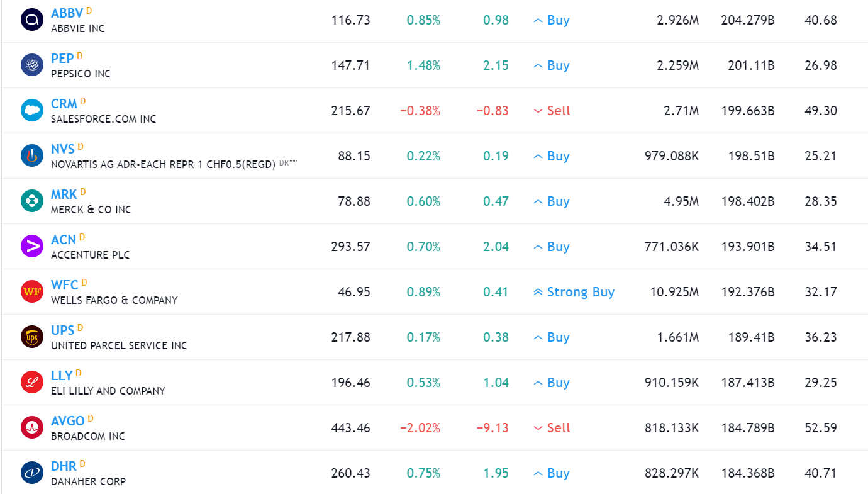The width and height of the screenshot is (868, 494).
Task: Click the Merck logo icon
Action: point(31,201)
